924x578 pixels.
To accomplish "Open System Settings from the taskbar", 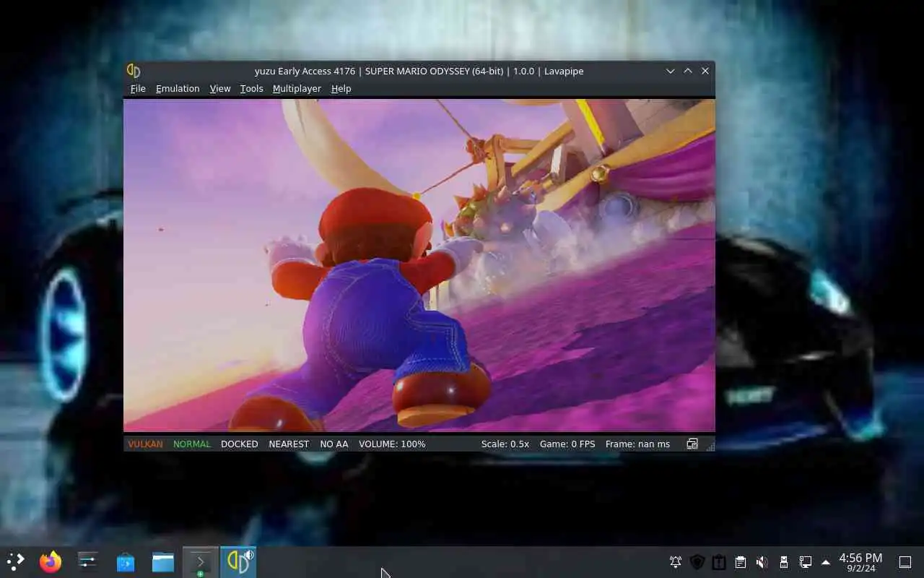I will [88, 561].
